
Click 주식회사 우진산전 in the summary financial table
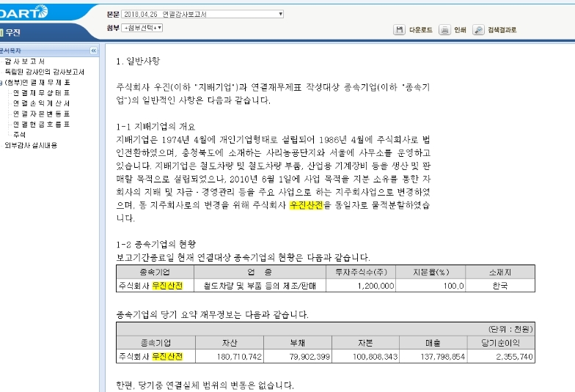click(x=151, y=356)
